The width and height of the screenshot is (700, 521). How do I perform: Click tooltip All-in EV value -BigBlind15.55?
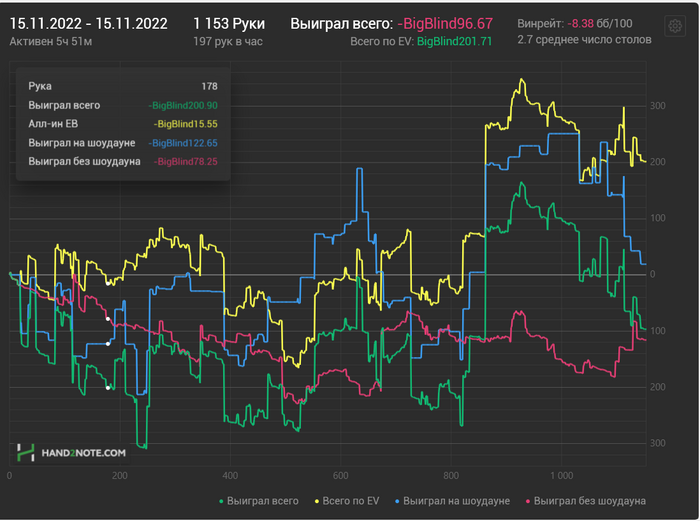click(186, 124)
